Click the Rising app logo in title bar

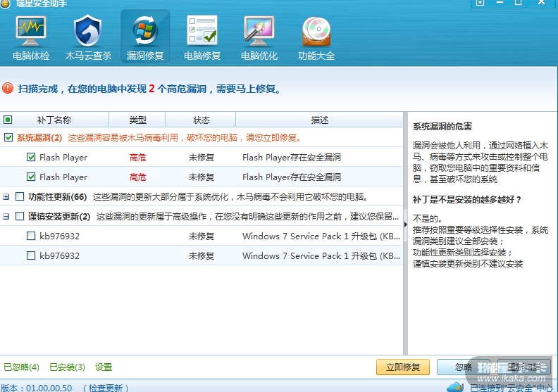pyautogui.click(x=5, y=4)
